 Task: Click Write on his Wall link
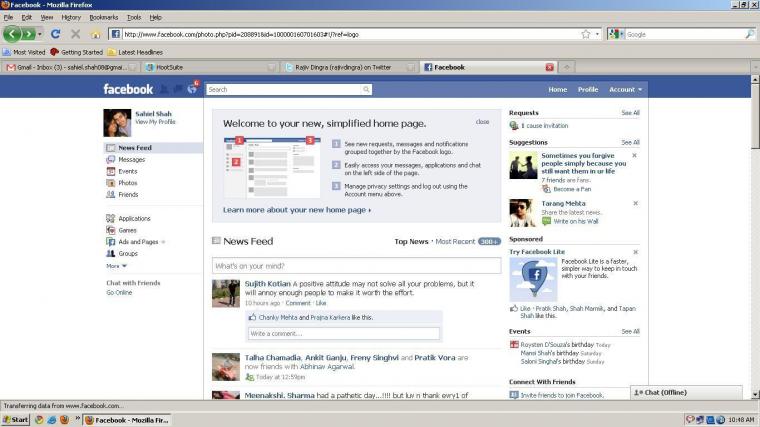point(576,221)
